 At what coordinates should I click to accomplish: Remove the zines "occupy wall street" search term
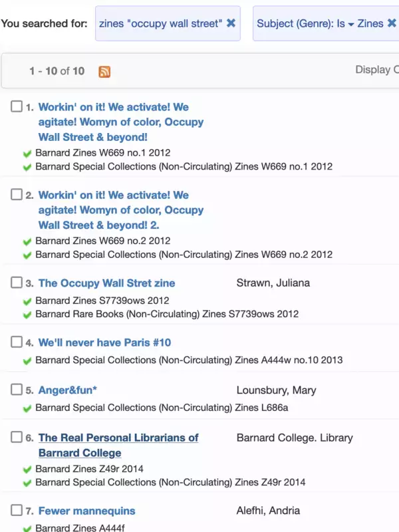tap(231, 23)
